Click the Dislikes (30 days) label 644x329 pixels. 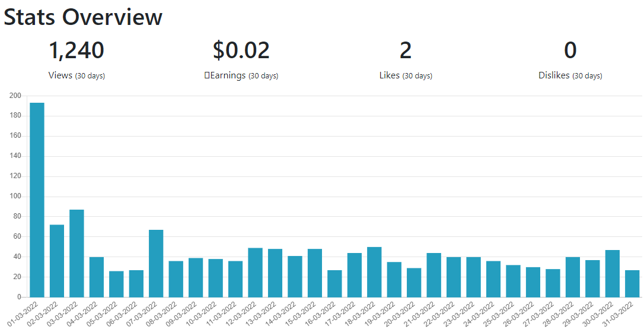(570, 75)
